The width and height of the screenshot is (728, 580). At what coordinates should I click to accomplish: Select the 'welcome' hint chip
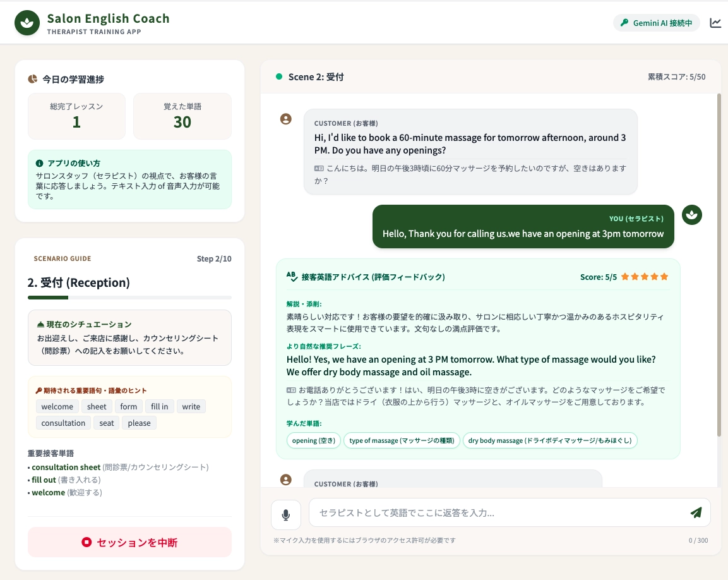click(x=57, y=407)
